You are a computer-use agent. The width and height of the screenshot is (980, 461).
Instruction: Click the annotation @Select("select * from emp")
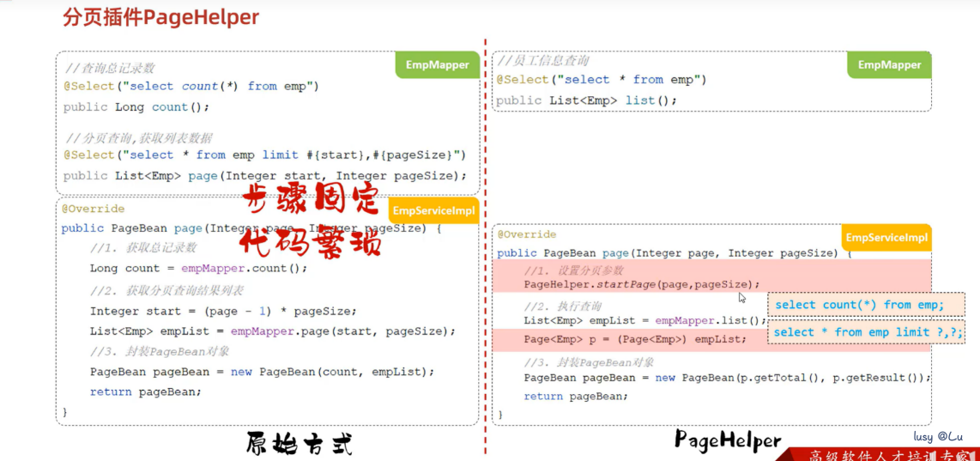(x=602, y=80)
